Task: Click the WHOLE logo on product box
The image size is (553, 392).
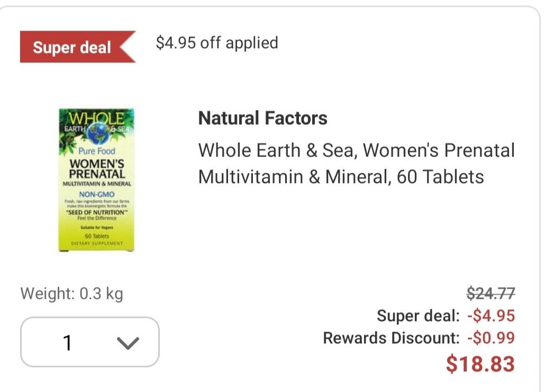Action: point(97,117)
